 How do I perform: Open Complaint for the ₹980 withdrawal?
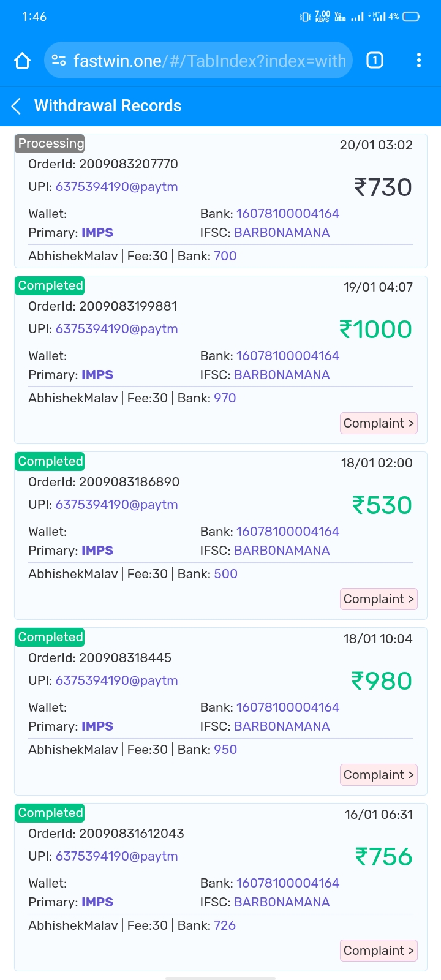tap(379, 775)
